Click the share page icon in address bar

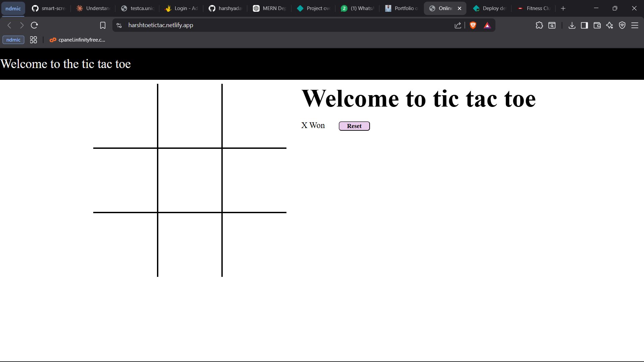click(x=458, y=25)
